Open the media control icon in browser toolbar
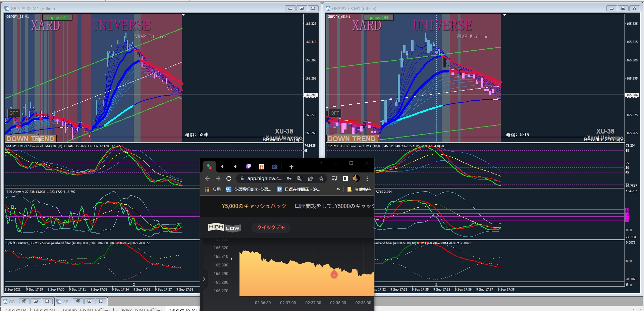644x311 pixels. click(334, 178)
